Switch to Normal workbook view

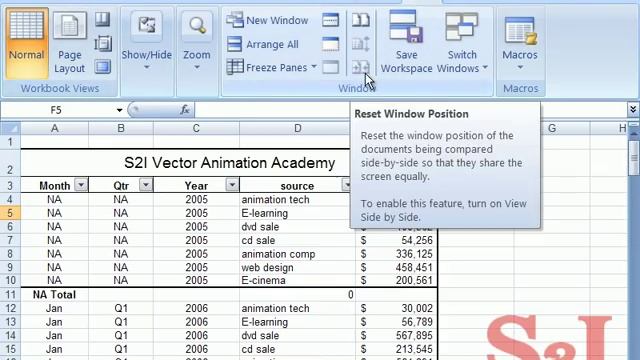pos(27,42)
